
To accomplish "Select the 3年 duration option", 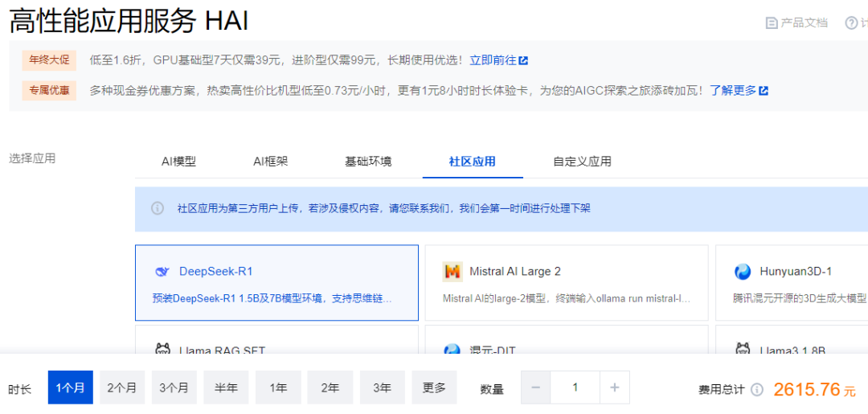I will pos(382,387).
